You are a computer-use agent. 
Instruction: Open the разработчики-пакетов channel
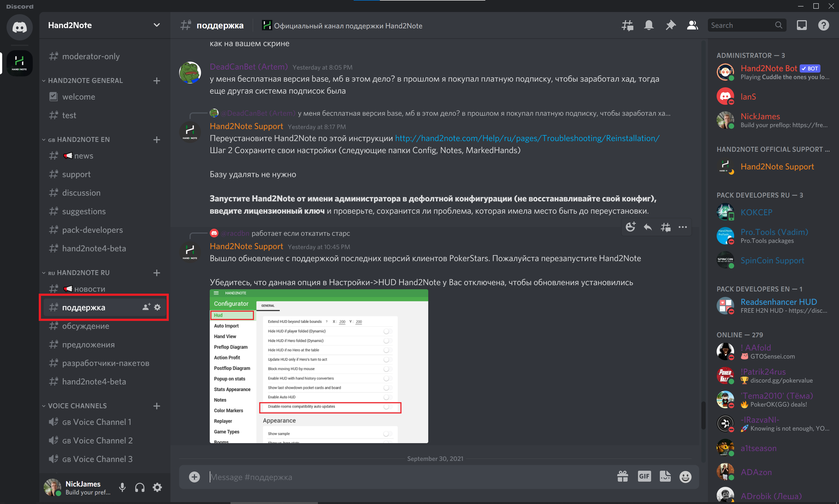pos(105,363)
